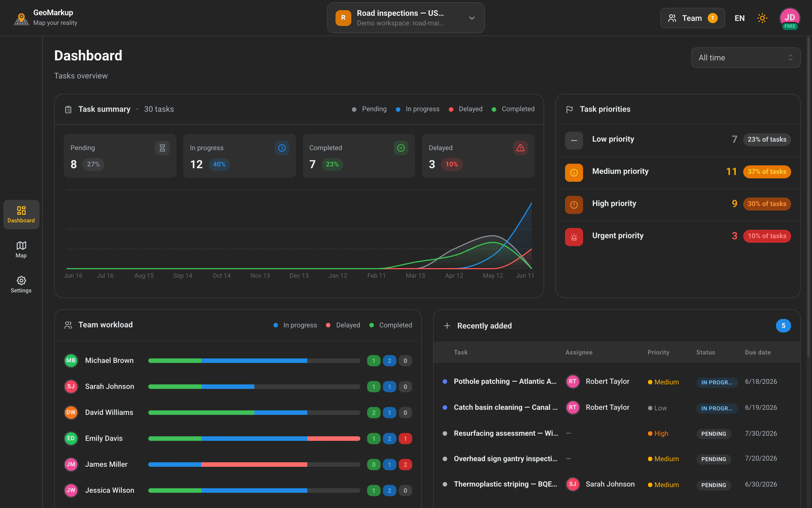This screenshot has width=812, height=508.
Task: Open the JD user profile avatar
Action: point(789,18)
